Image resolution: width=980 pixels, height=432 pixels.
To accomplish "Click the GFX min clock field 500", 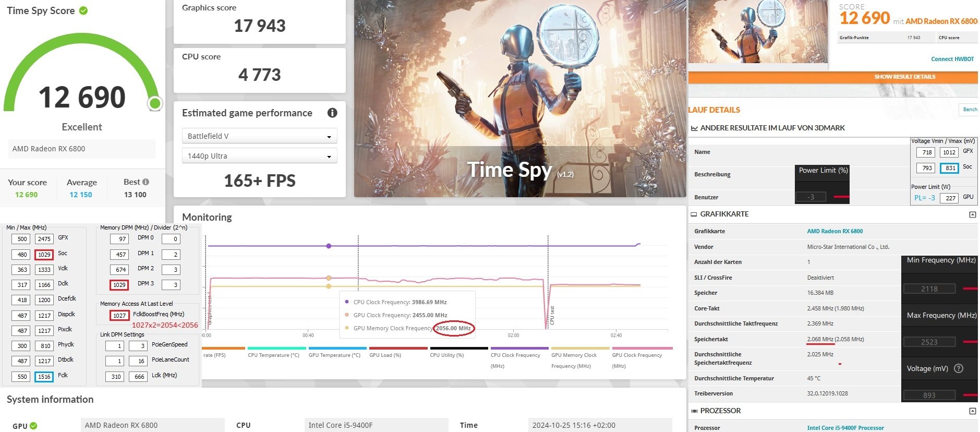I will (21, 239).
